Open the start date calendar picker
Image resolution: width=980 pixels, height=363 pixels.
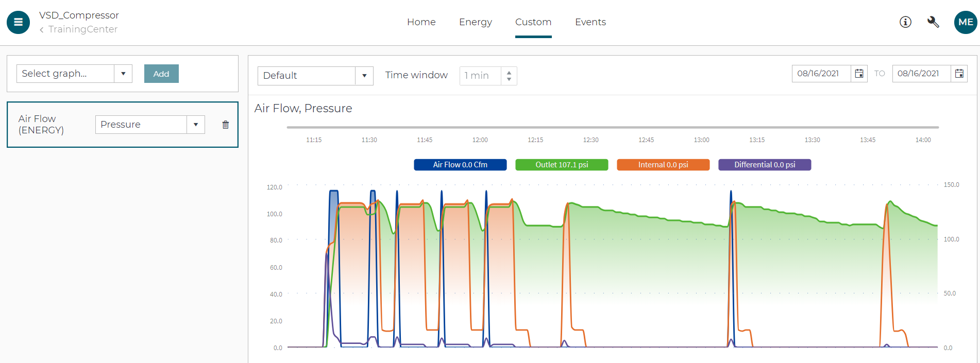pos(859,74)
